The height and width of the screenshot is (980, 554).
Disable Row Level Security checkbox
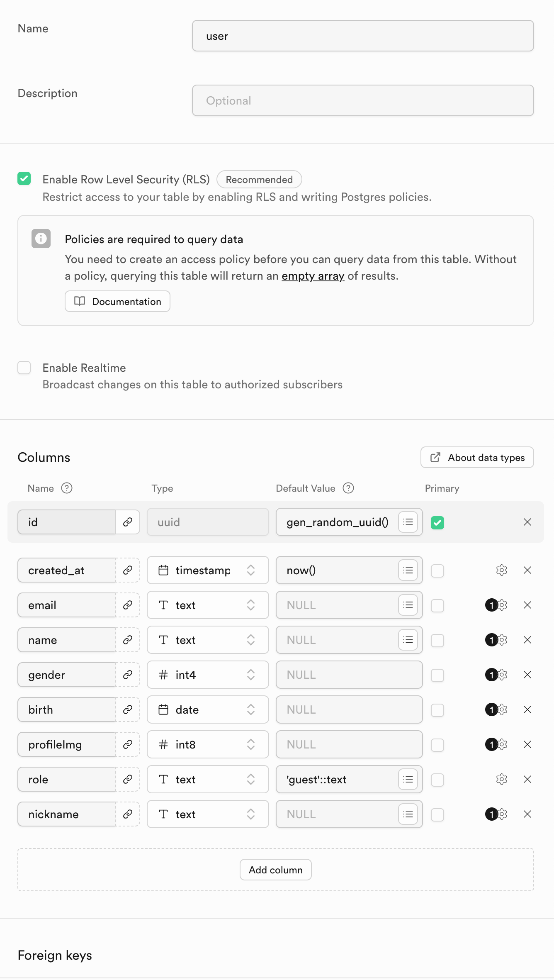[24, 178]
